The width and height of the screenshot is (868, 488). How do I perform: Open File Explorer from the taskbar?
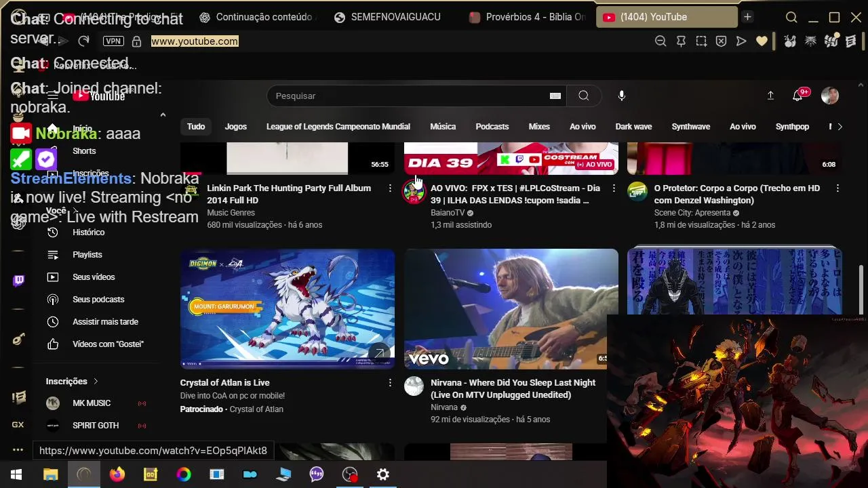point(51,474)
